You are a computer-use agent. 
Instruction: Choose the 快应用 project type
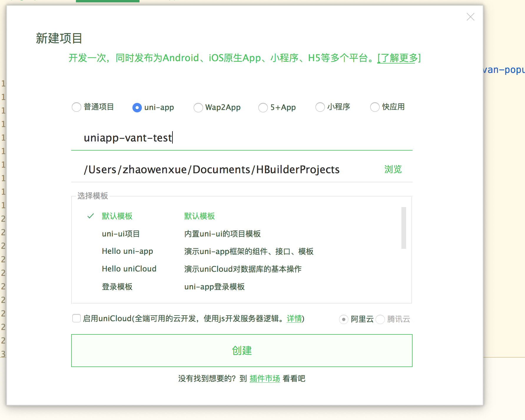click(375, 107)
